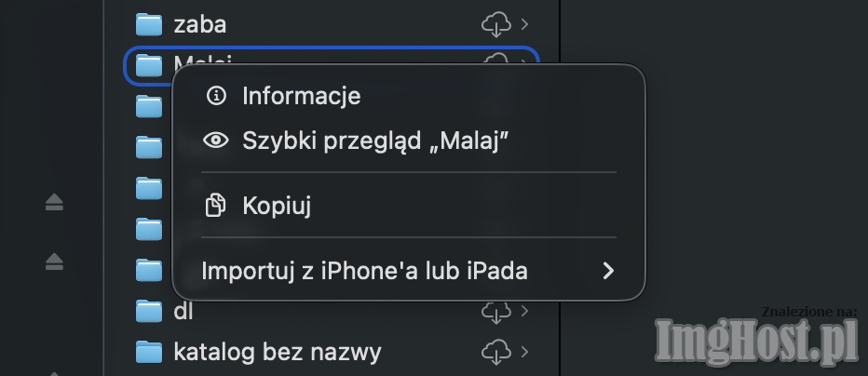Download katalog bez nazwy from iCloud
This screenshot has height=376, width=868.
click(x=495, y=352)
